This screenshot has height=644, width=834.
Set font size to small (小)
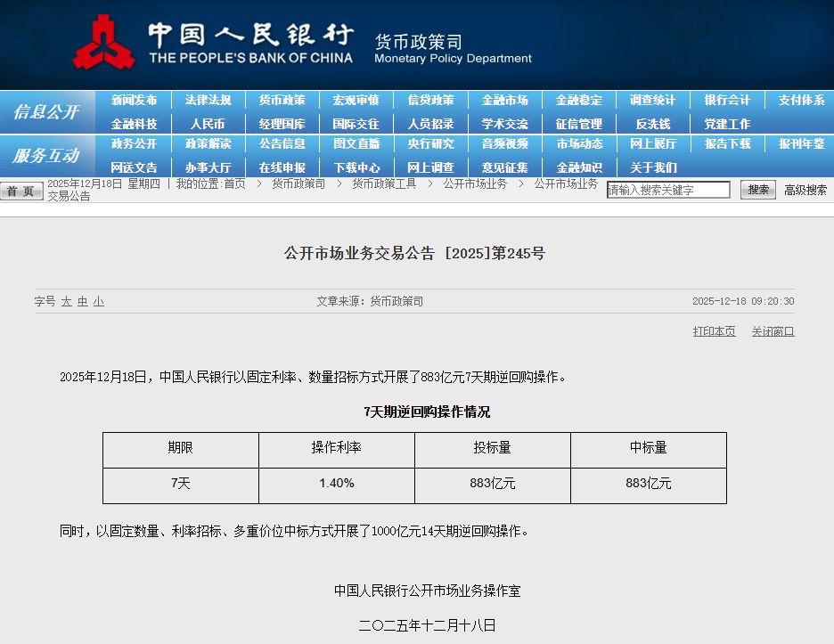[98, 302]
